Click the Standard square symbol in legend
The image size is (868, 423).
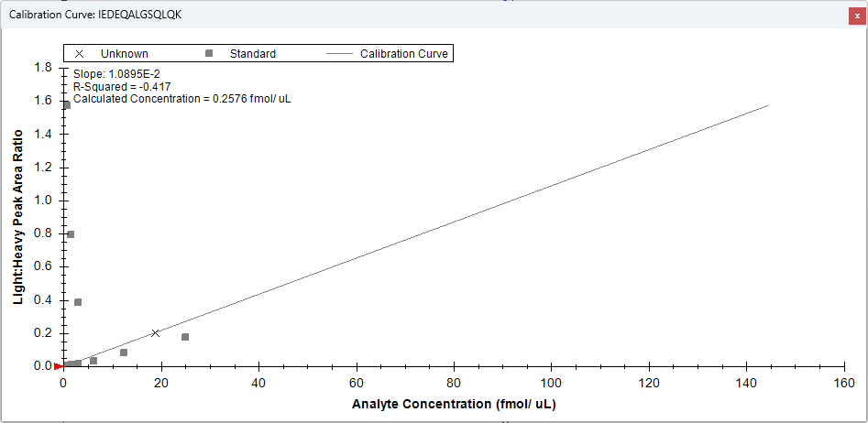pyautogui.click(x=209, y=54)
